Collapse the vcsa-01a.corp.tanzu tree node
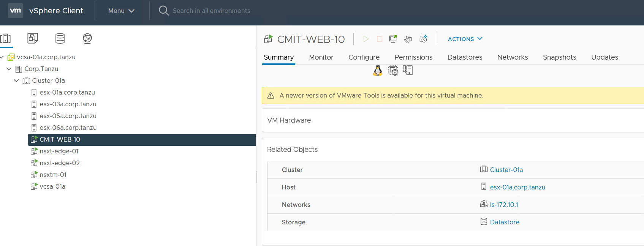 2,57
